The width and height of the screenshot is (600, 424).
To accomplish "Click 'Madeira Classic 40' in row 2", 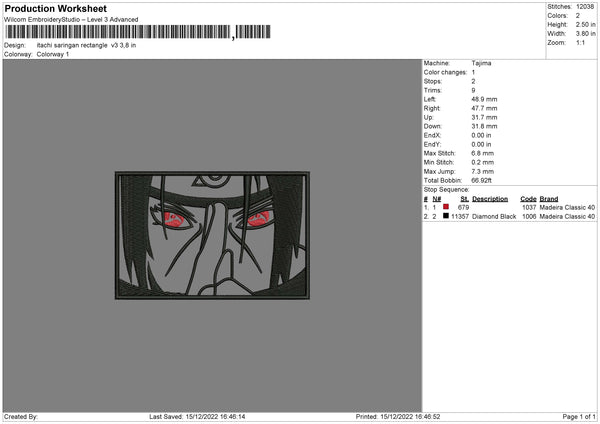I will 567,217.
